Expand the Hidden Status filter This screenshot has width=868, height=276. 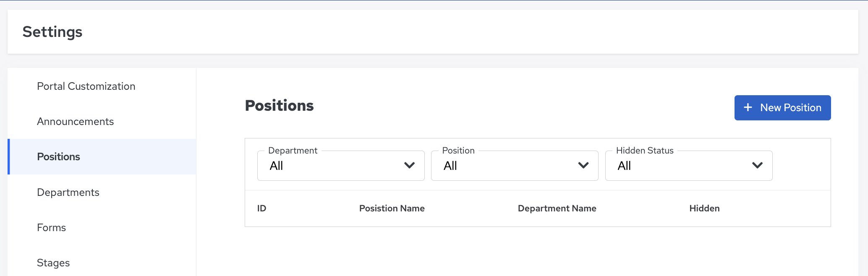point(689,166)
